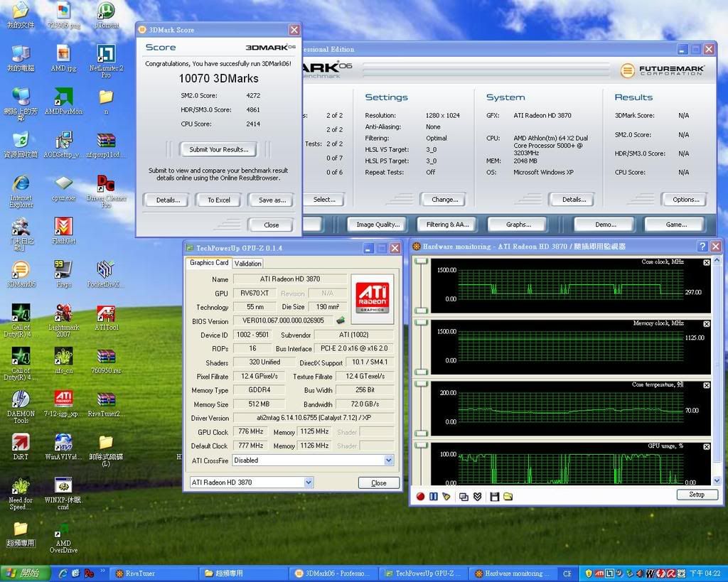728x582 pixels.
Task: Select the Internet Explorer desktop icon
Action: [x=21, y=190]
